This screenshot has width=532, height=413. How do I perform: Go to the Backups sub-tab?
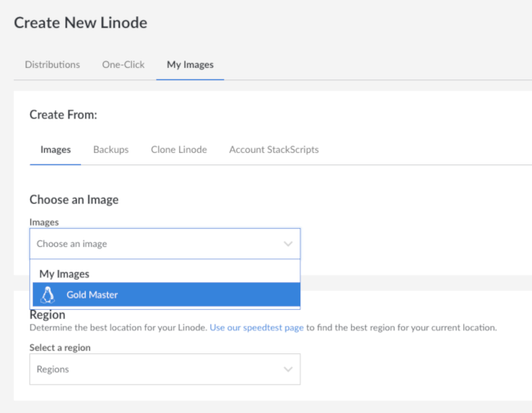tap(110, 150)
